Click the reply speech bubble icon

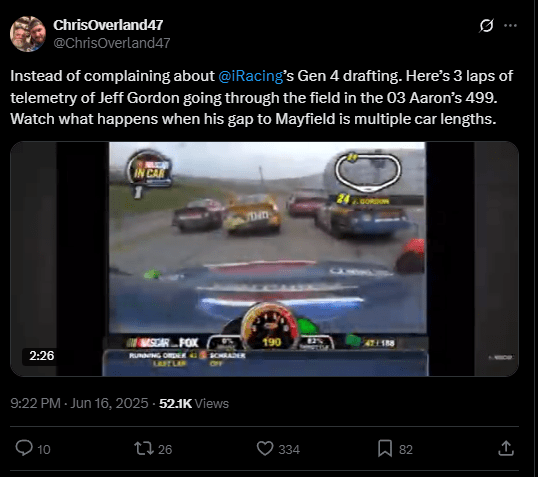[24, 448]
